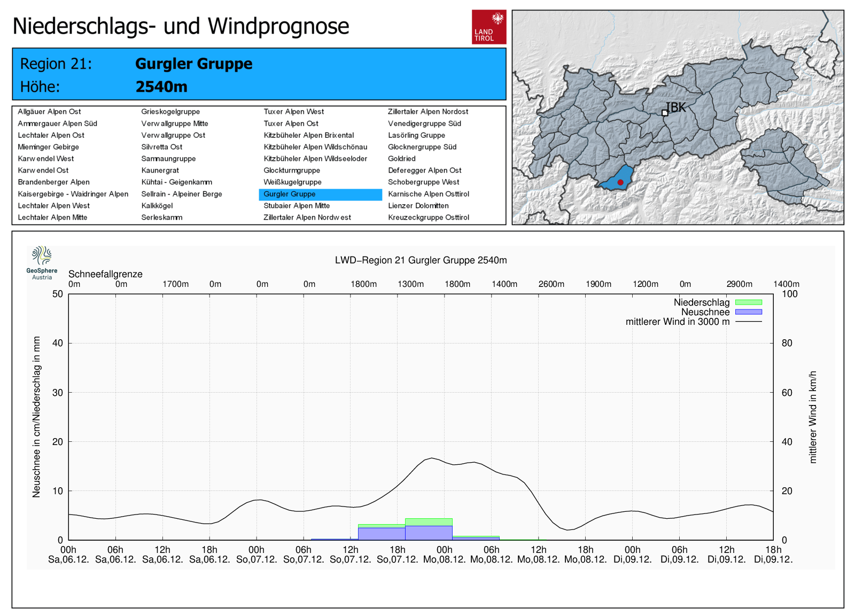
Task: Click the green Niederschlag legend swatch
Action: pos(748,302)
